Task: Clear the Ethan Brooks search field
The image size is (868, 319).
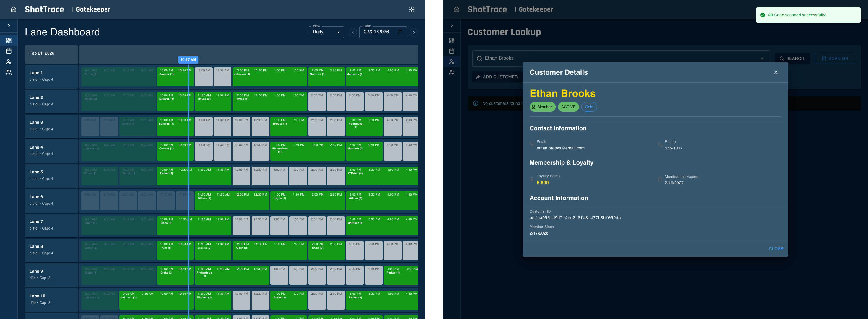Action: 762,58
